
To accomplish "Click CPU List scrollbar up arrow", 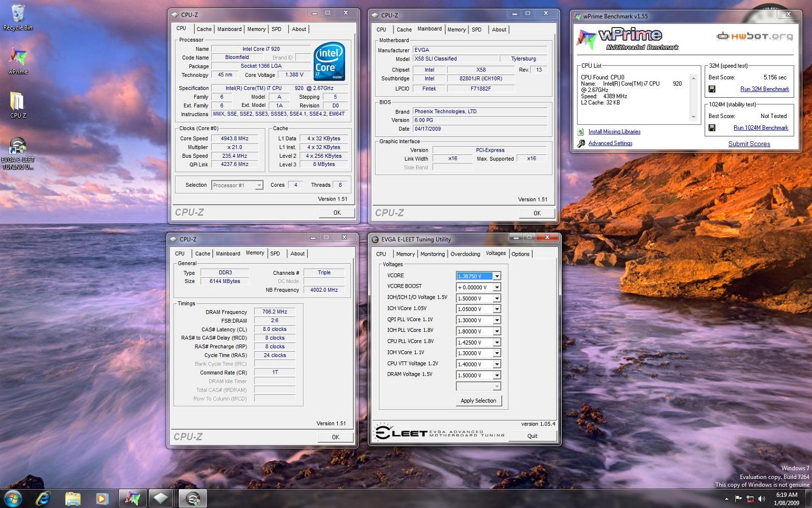I will (x=693, y=78).
